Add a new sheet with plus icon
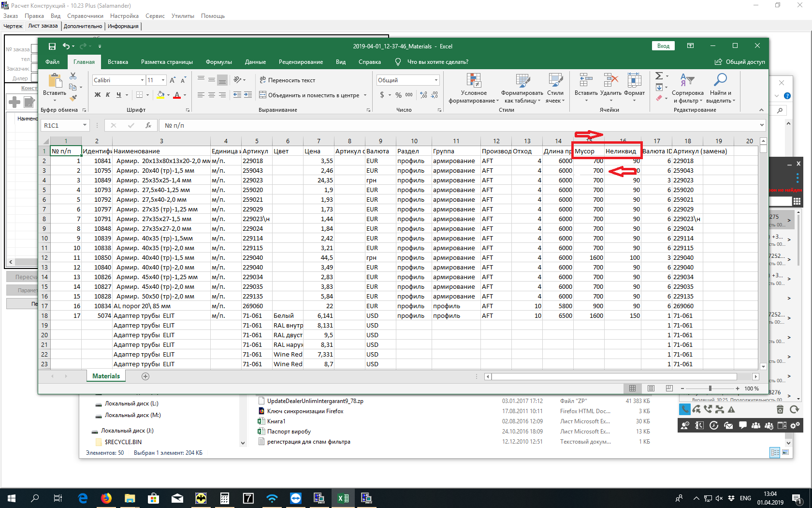Viewport: 812px width, 508px height. tap(145, 376)
